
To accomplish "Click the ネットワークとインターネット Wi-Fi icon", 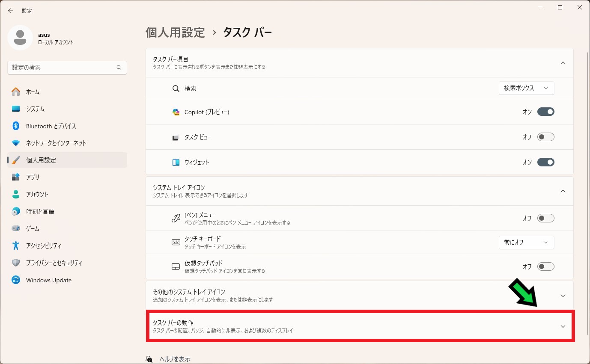I will click(x=16, y=143).
